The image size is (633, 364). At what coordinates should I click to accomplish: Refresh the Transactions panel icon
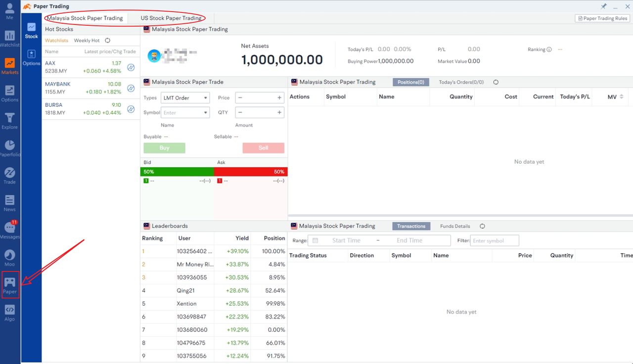[482, 226]
